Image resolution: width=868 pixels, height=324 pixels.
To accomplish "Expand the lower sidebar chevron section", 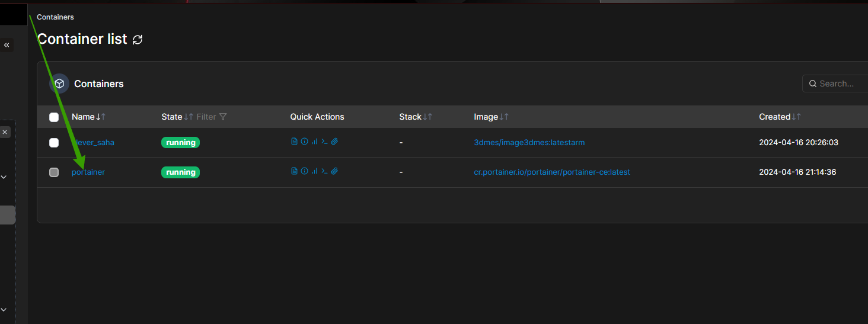I will [x=4, y=309].
